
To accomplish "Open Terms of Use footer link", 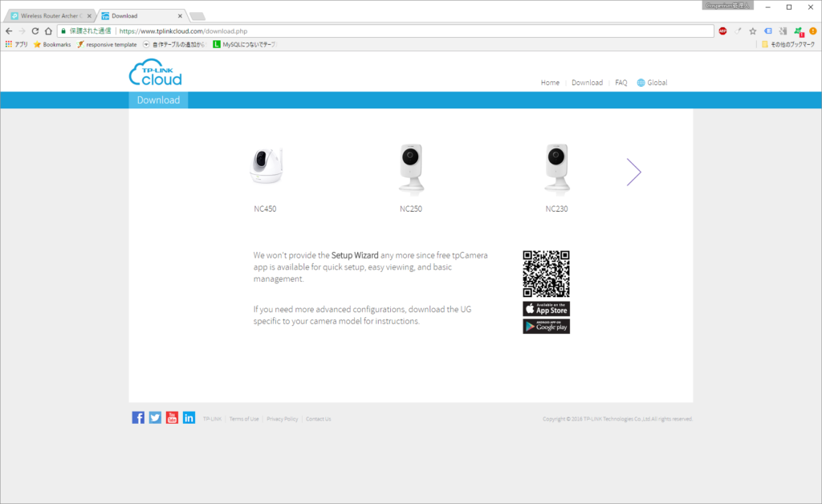I will pos(244,419).
